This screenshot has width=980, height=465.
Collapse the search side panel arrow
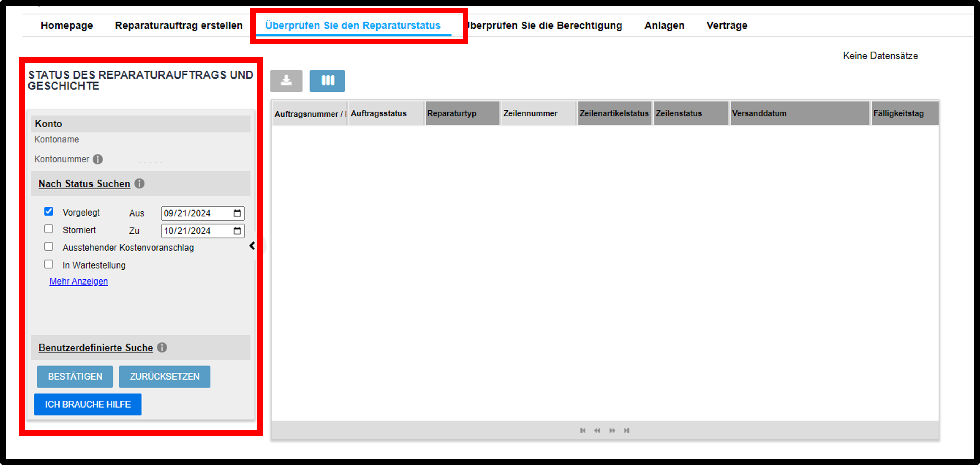252,246
